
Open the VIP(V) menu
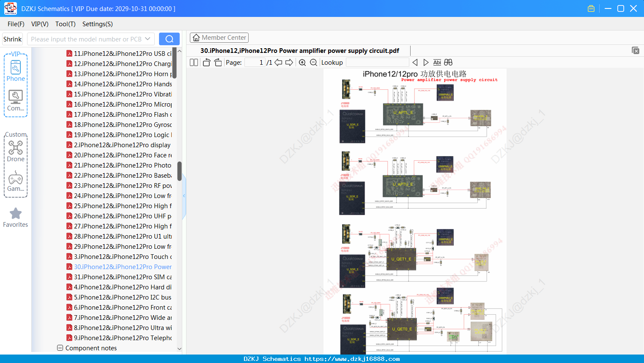tap(40, 24)
